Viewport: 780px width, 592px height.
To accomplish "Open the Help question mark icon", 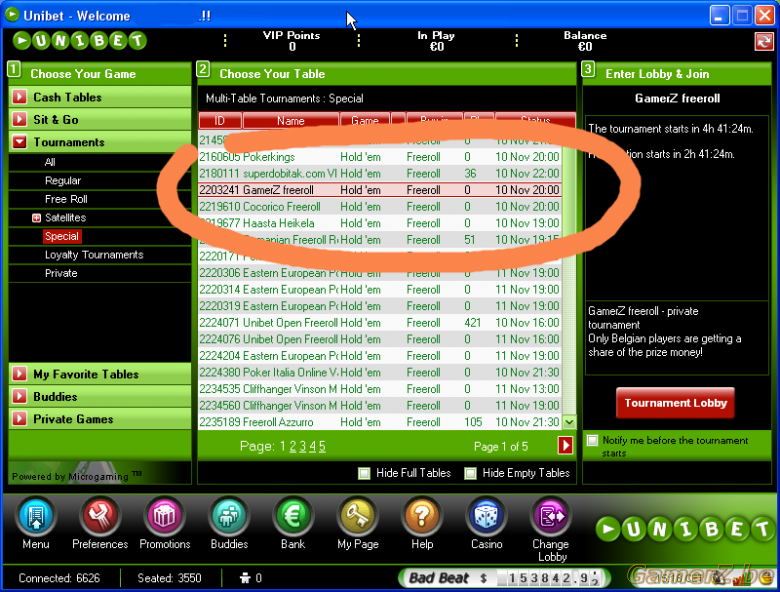I will (422, 517).
